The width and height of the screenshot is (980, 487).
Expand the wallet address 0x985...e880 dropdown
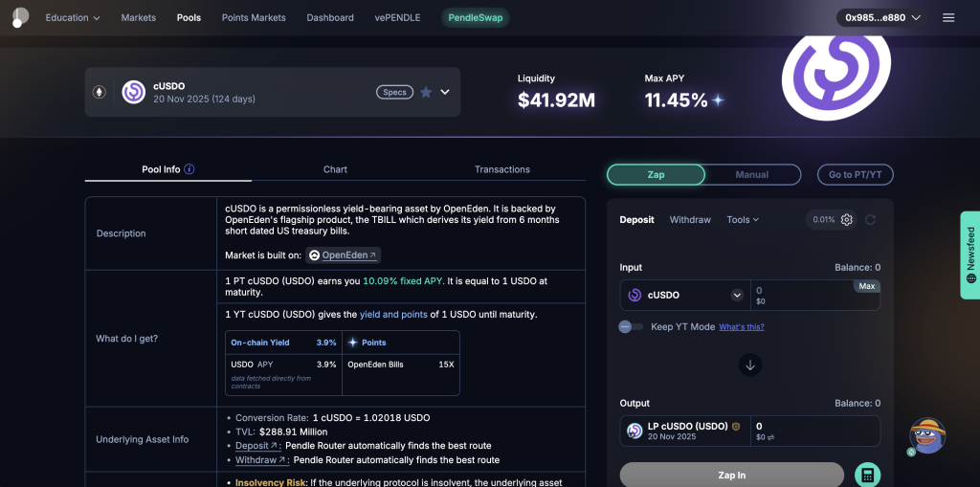click(x=882, y=17)
